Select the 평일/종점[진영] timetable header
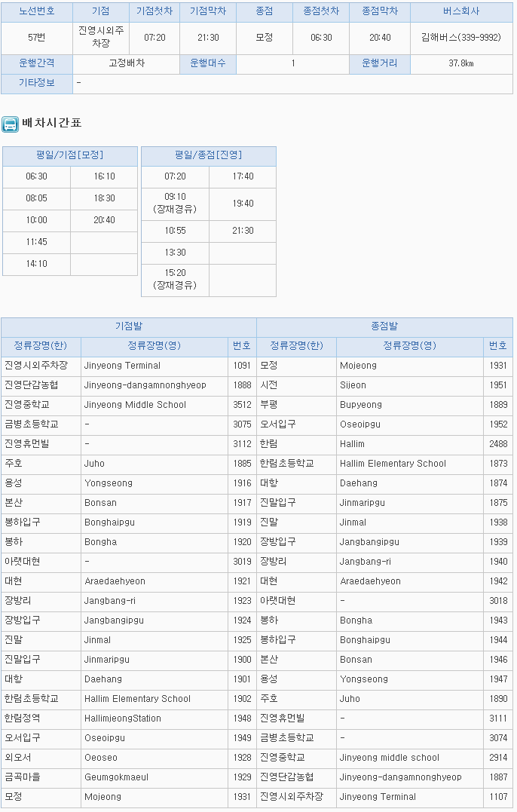Viewport: 517px width, 812px height. pyautogui.click(x=209, y=155)
